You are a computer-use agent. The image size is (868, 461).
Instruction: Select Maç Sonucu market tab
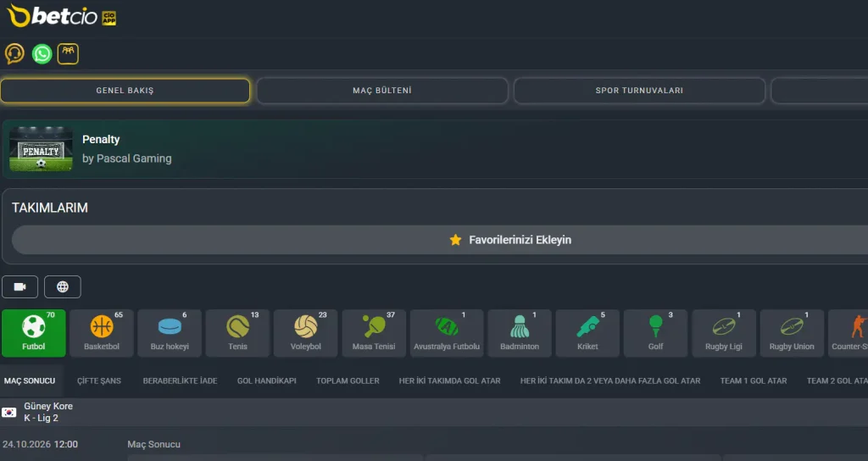point(30,380)
